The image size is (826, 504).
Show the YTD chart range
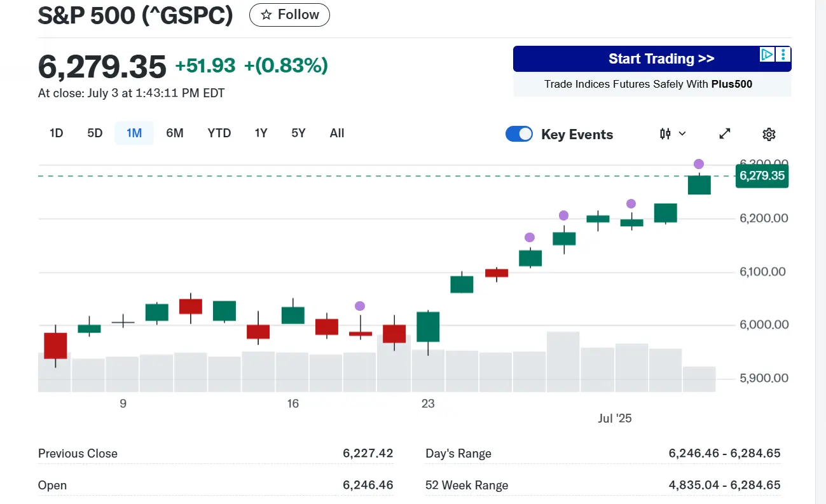pyautogui.click(x=219, y=133)
